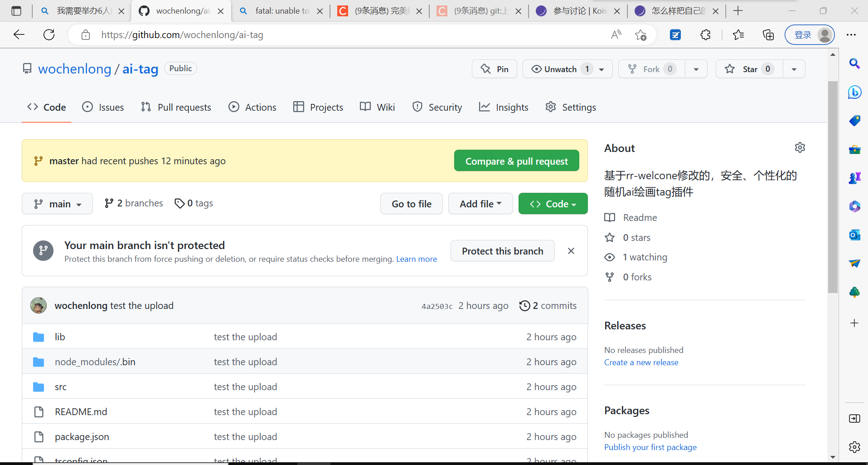The height and width of the screenshot is (465, 868).
Task: Expand the green Code dropdown button
Action: coord(553,204)
